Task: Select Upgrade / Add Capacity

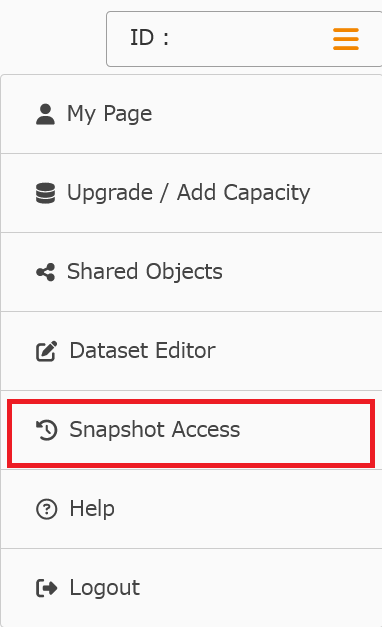Action: point(191,193)
